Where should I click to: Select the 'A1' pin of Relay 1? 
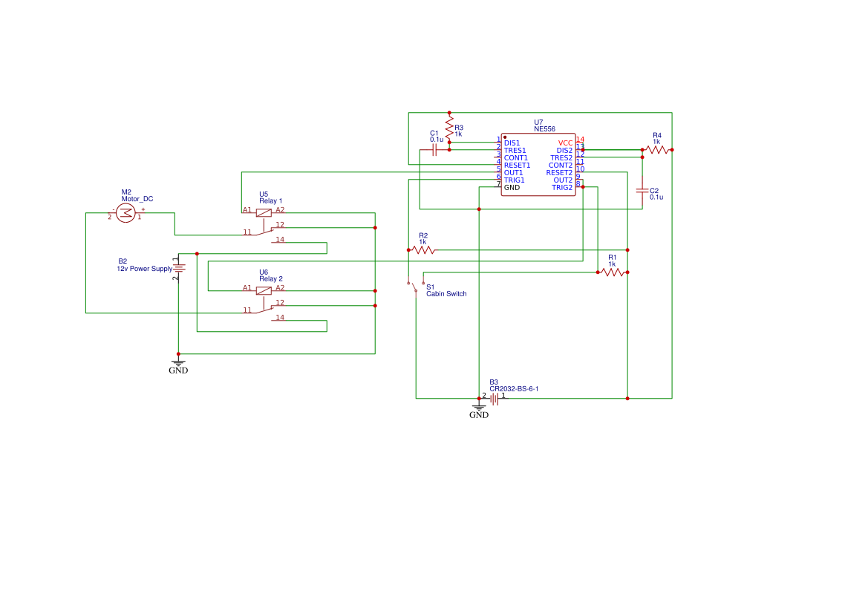click(247, 210)
